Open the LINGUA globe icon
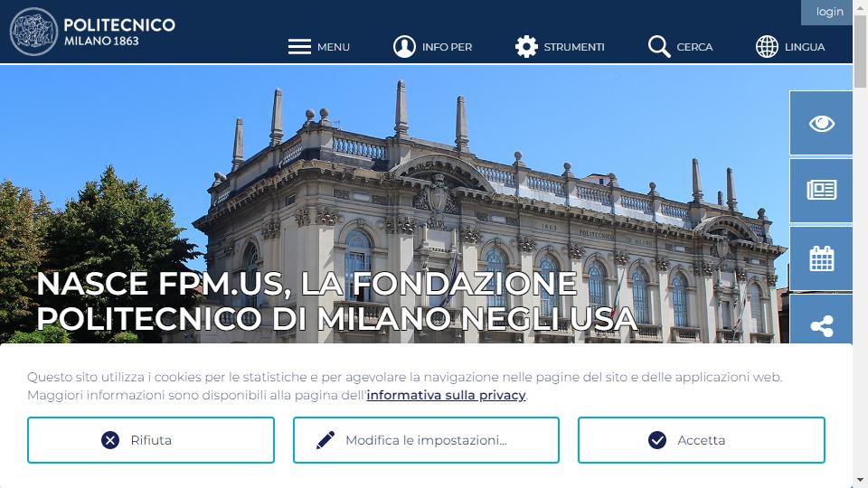This screenshot has height=488, width=868. tap(768, 46)
